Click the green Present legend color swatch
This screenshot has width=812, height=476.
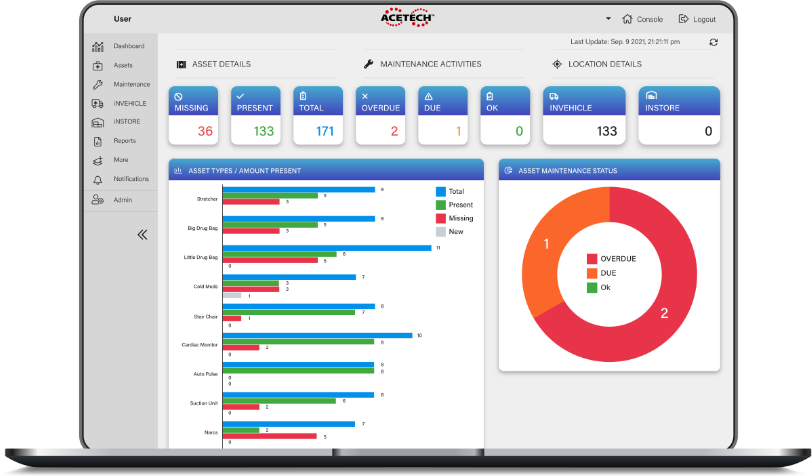pos(441,205)
